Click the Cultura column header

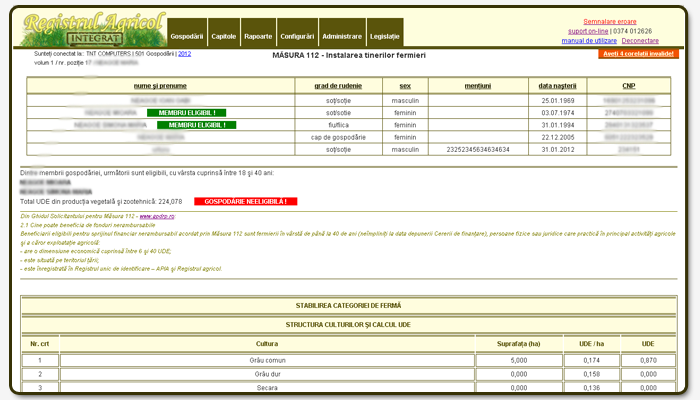tap(267, 344)
